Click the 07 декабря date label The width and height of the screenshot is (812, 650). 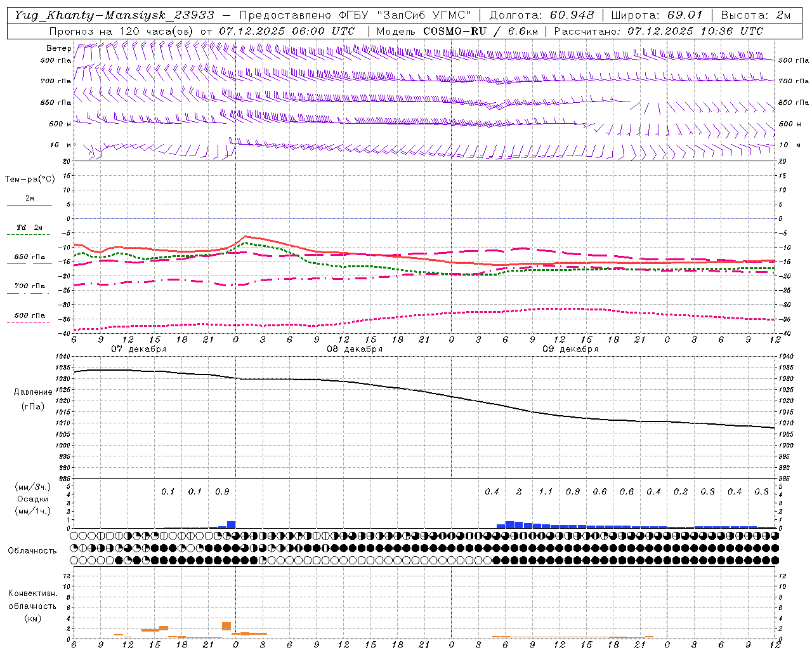tap(139, 349)
